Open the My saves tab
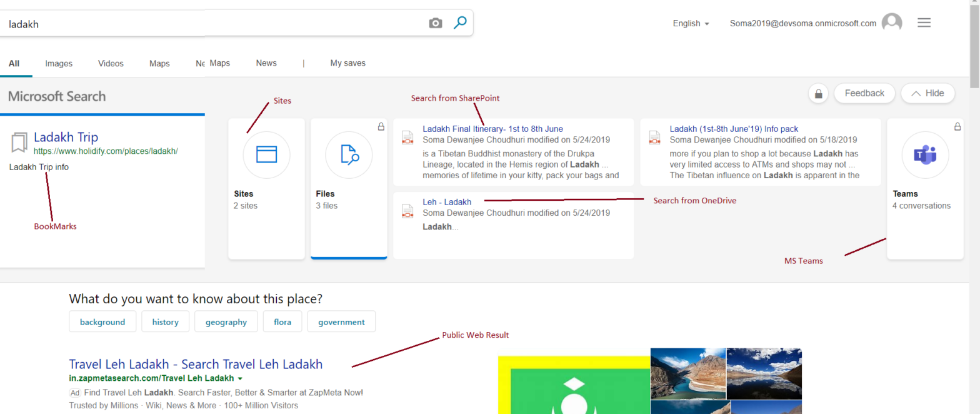The height and width of the screenshot is (414, 980). point(348,63)
